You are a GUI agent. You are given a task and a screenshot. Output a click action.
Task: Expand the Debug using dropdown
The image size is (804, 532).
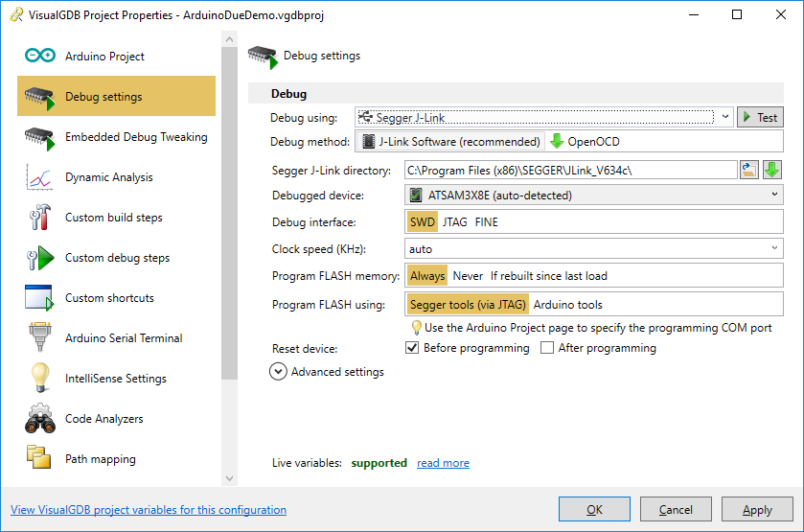point(725,117)
